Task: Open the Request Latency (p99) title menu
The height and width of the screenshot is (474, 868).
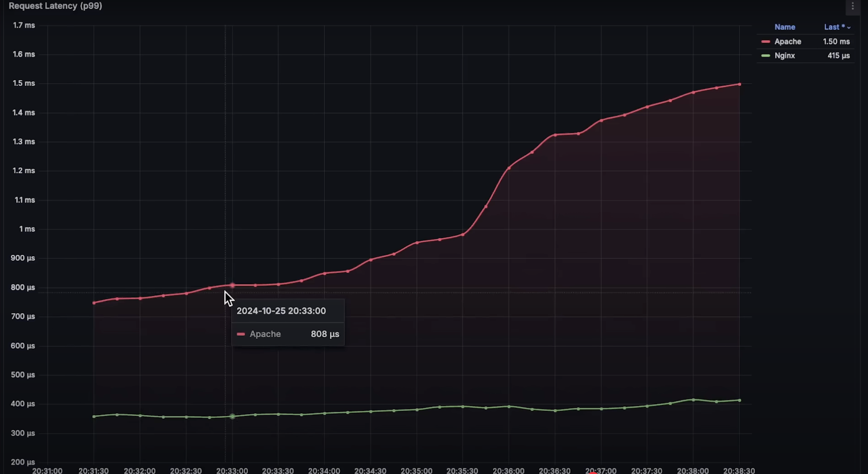Action: tap(55, 6)
